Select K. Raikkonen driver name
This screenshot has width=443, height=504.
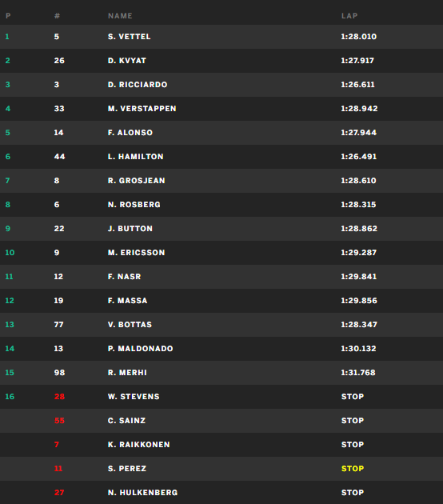[139, 445]
